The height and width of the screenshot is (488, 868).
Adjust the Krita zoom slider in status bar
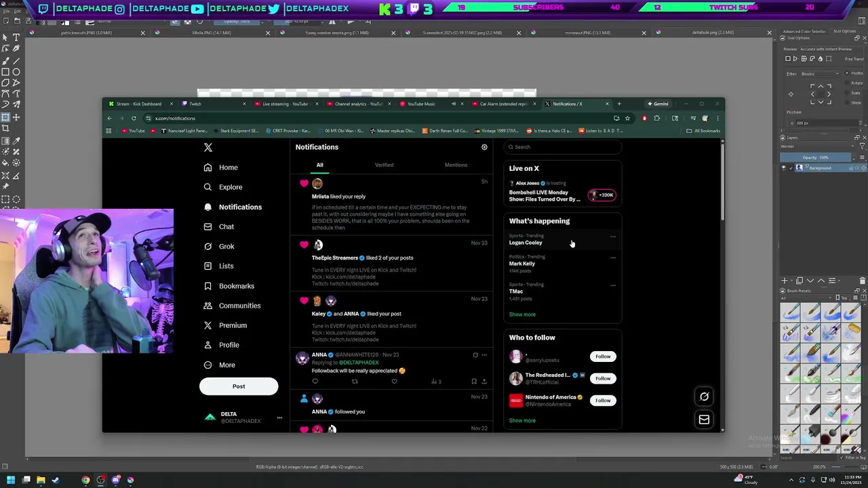pos(845,467)
